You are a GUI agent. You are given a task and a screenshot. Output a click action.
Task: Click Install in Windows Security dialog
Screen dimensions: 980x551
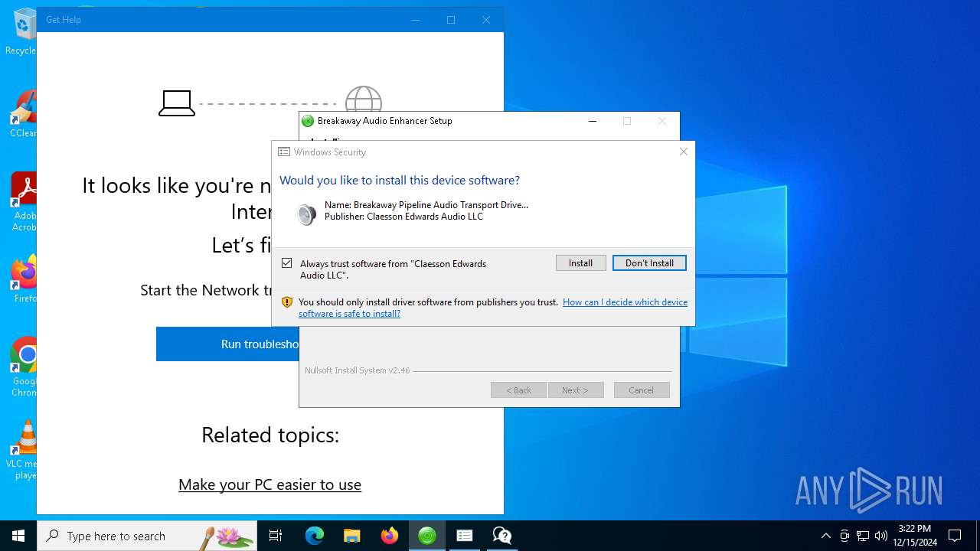click(x=580, y=263)
